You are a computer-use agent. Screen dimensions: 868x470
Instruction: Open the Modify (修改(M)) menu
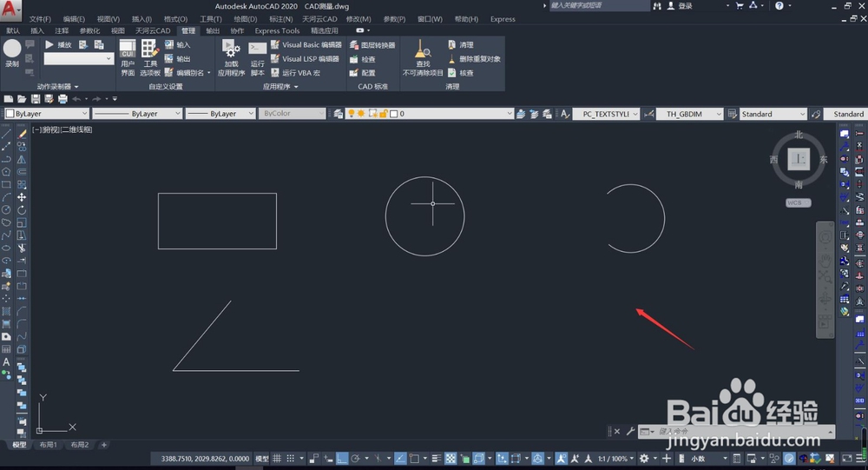(358, 19)
